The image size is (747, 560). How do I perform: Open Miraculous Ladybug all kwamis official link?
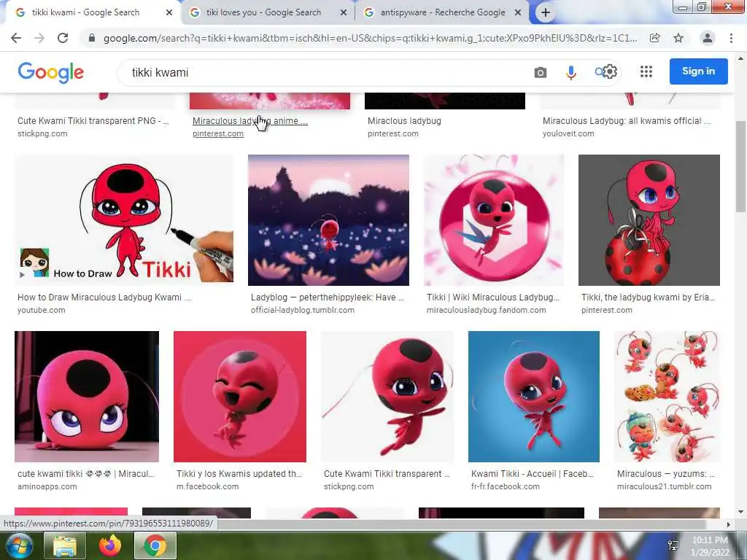(627, 121)
